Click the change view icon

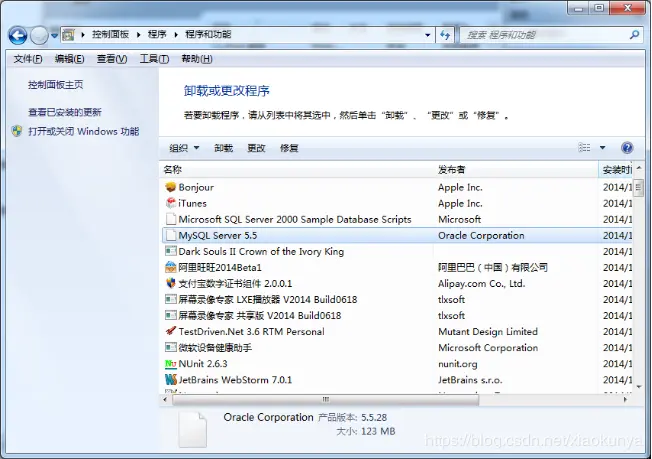(584, 148)
